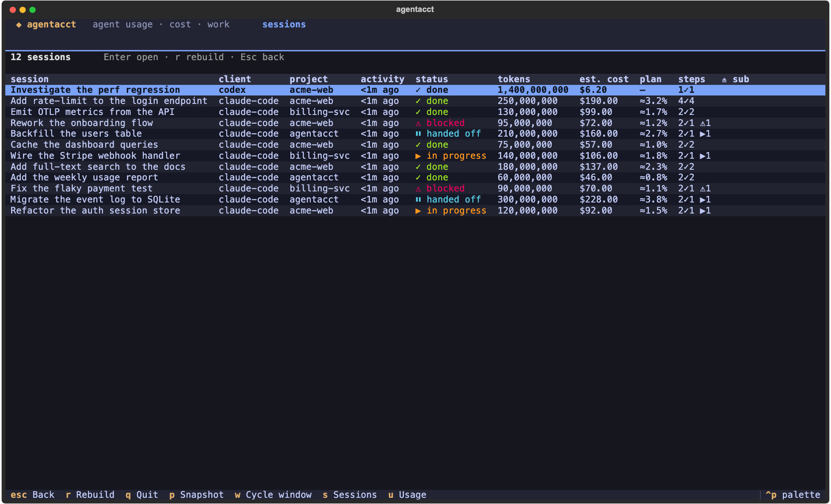Click the sub warning count in Rework the onboarding flow row
The height and width of the screenshot is (504, 831).
tap(705, 123)
